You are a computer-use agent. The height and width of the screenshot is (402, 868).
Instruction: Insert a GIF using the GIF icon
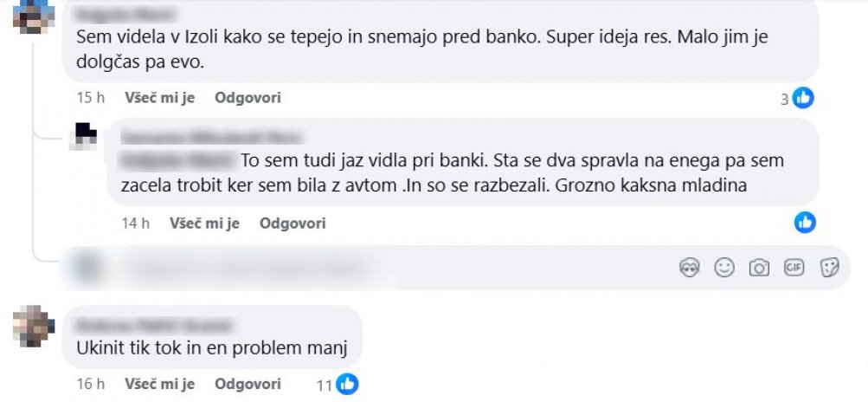(794, 268)
